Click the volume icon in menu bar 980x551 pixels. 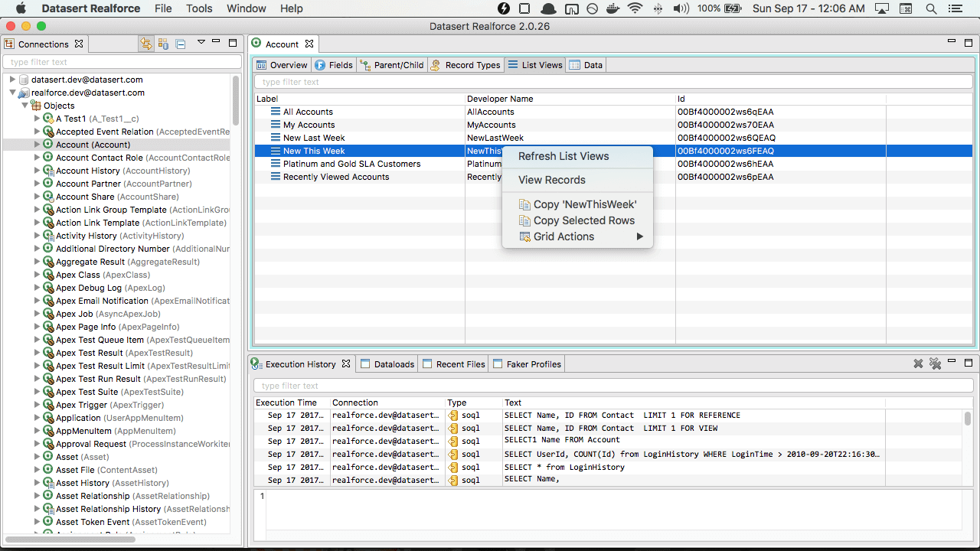coord(681,8)
